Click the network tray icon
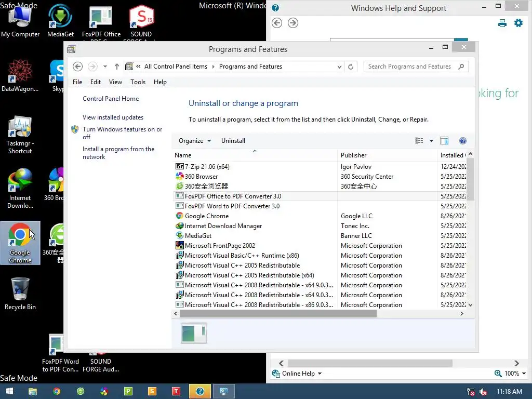The width and height of the screenshot is (532, 399). click(x=471, y=392)
